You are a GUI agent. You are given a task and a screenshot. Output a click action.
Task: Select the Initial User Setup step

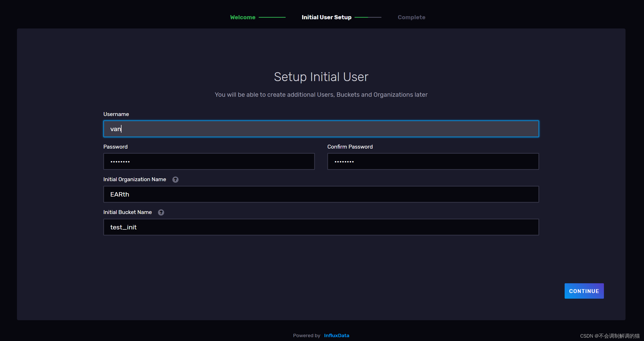point(326,17)
